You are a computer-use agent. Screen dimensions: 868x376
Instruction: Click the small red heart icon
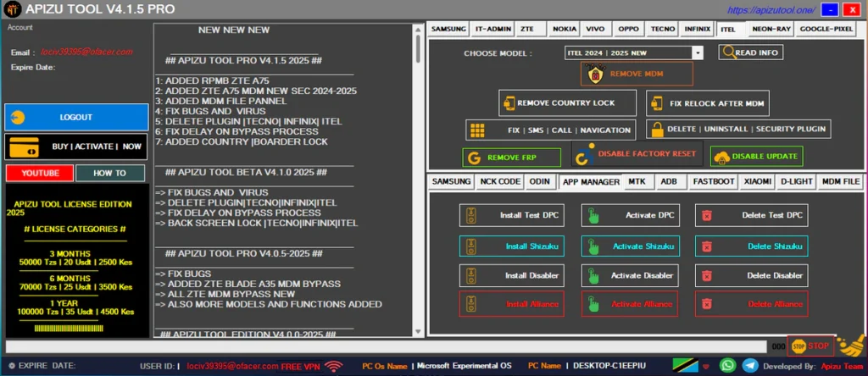point(706,366)
